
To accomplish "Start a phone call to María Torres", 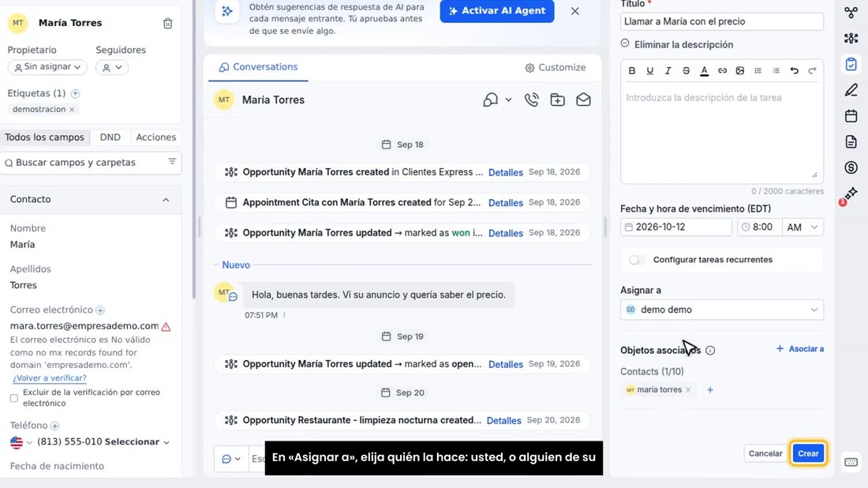I will (x=531, y=99).
